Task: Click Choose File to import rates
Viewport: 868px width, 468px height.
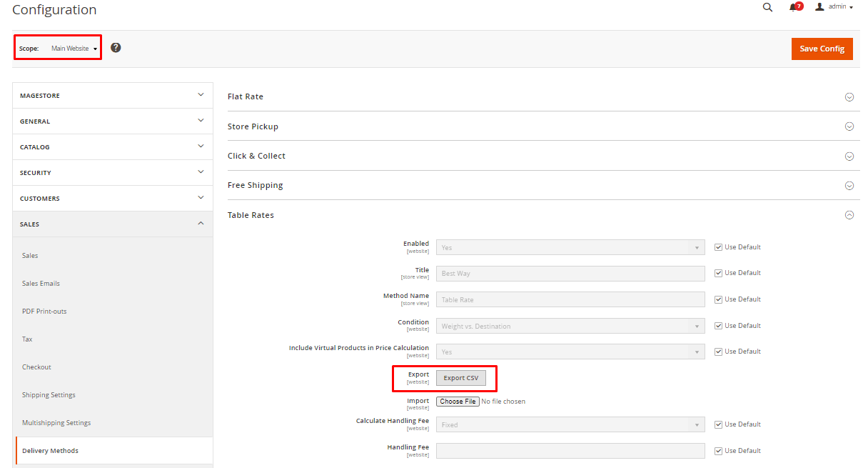Action: (x=457, y=401)
